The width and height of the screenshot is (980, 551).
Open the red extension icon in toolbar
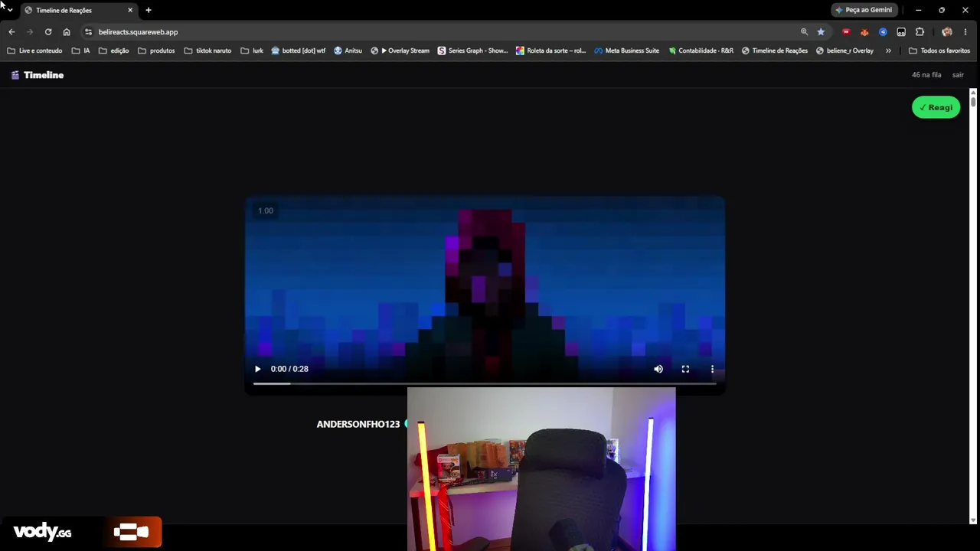(846, 32)
